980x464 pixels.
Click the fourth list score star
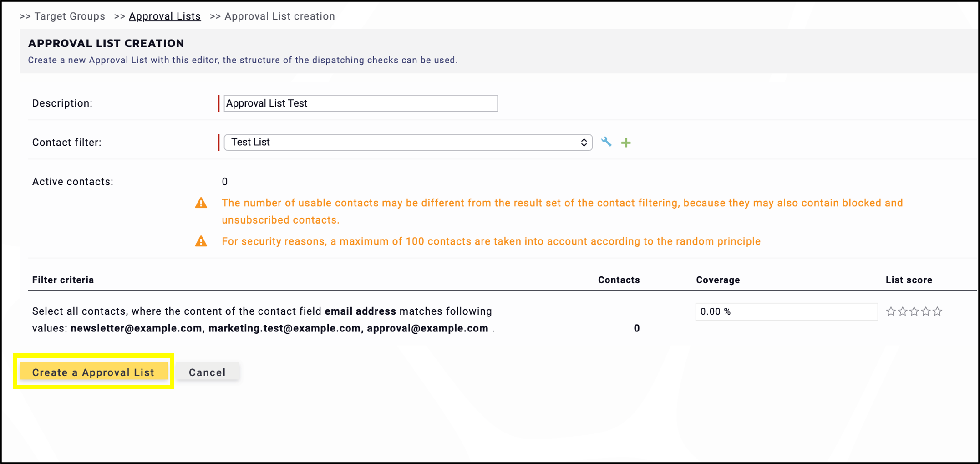coord(926,311)
